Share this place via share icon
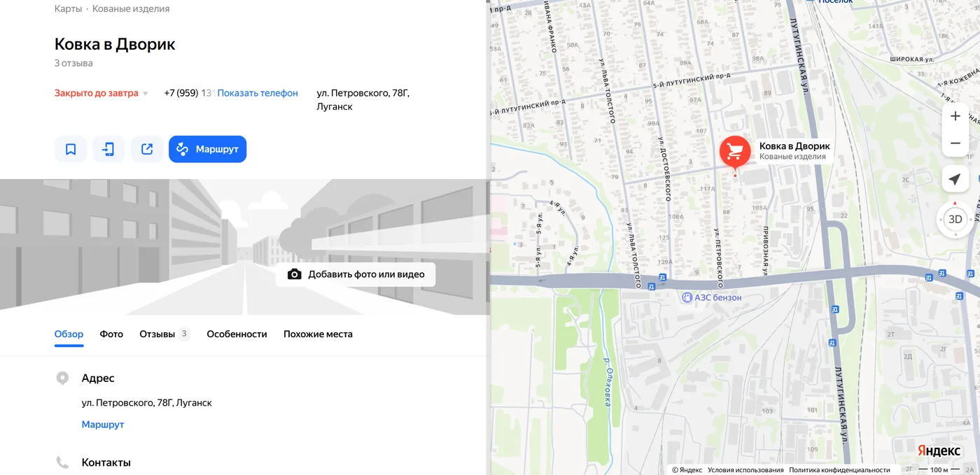The height and width of the screenshot is (475, 980). pos(147,149)
